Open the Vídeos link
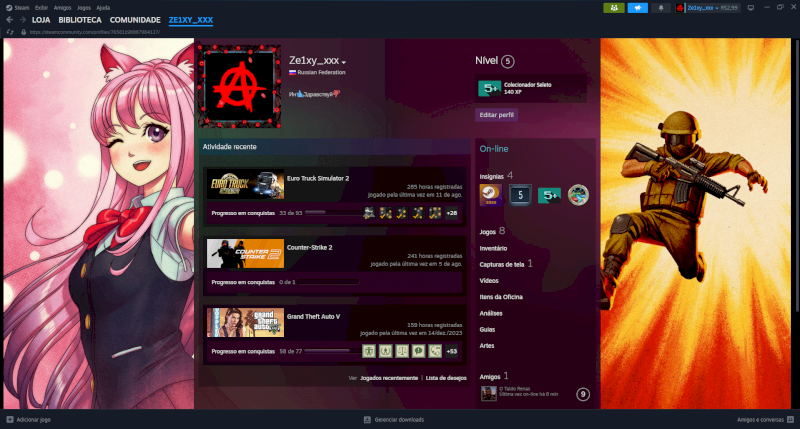The width and height of the screenshot is (800, 429). 489,281
